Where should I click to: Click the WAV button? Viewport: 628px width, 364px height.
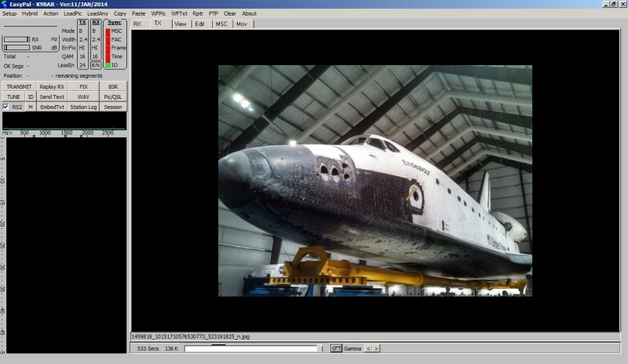coord(83,97)
